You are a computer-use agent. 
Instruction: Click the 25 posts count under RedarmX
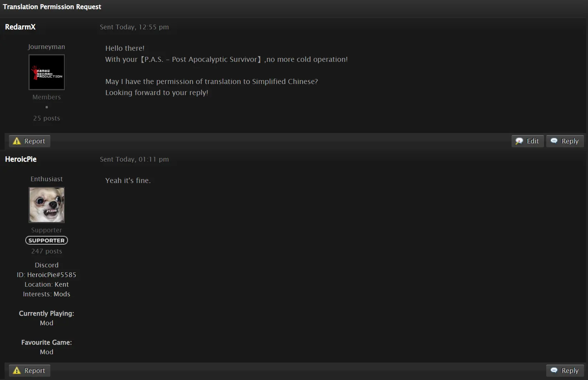(46, 118)
